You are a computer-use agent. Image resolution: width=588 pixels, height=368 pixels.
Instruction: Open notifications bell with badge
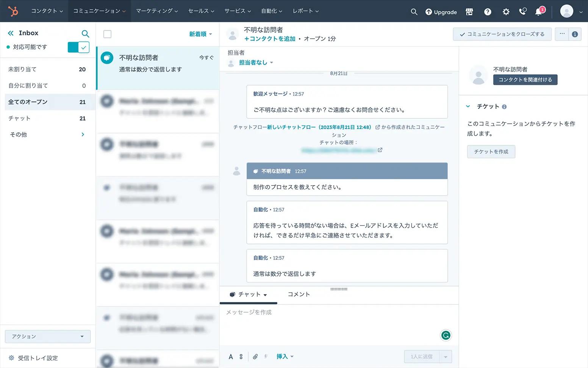tap(540, 11)
